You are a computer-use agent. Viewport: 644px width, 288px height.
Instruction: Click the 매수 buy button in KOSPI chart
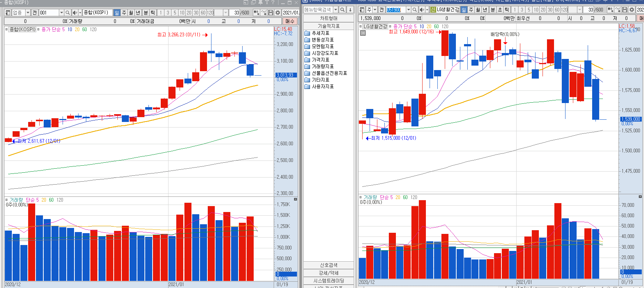(x=290, y=21)
